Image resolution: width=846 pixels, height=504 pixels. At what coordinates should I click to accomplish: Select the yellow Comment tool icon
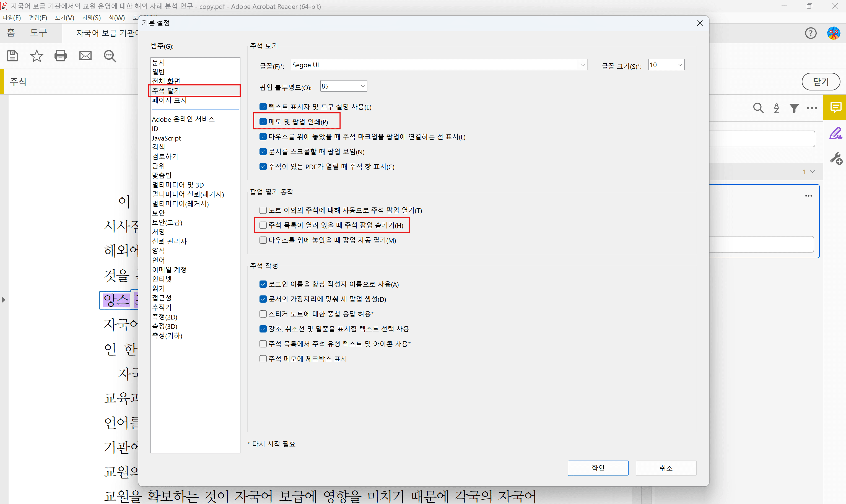tap(835, 107)
